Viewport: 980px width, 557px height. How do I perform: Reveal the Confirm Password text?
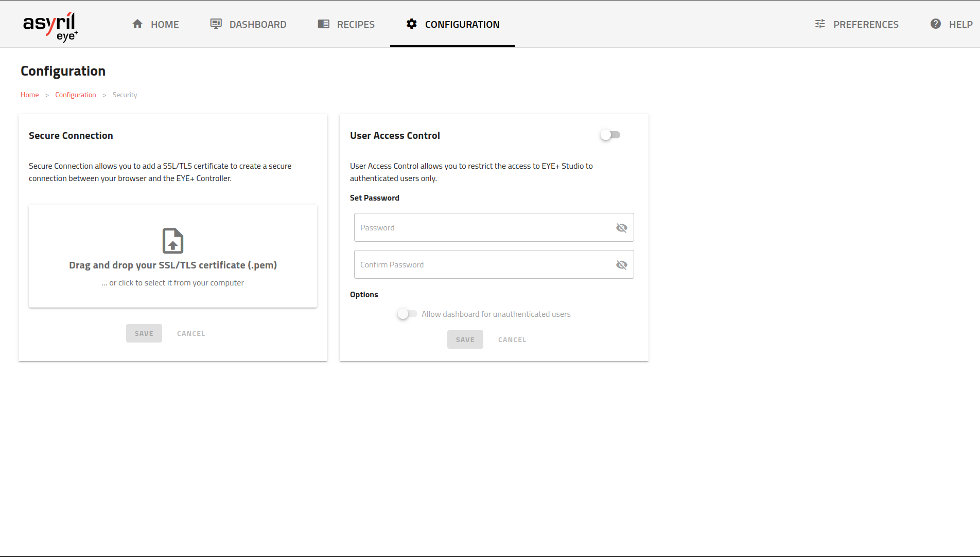pos(621,264)
